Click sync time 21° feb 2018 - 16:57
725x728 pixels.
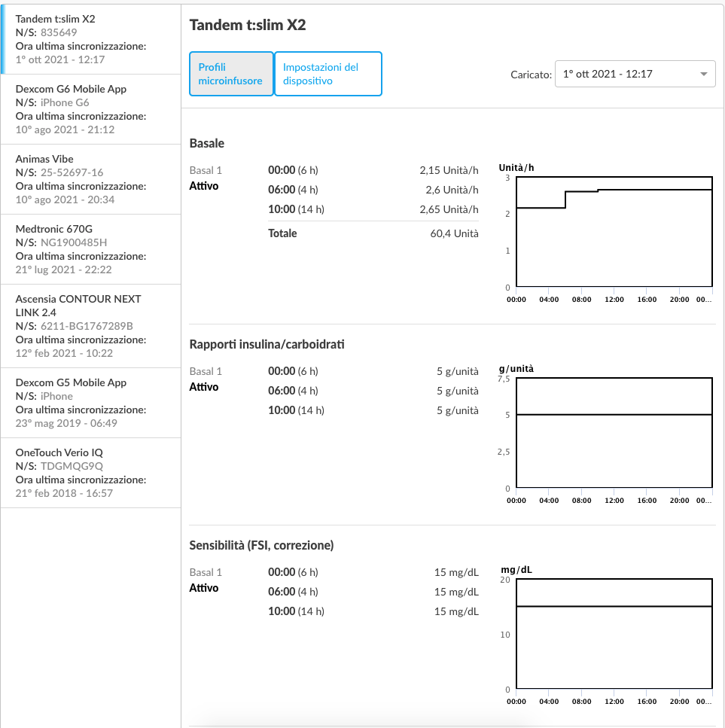[x=64, y=494]
